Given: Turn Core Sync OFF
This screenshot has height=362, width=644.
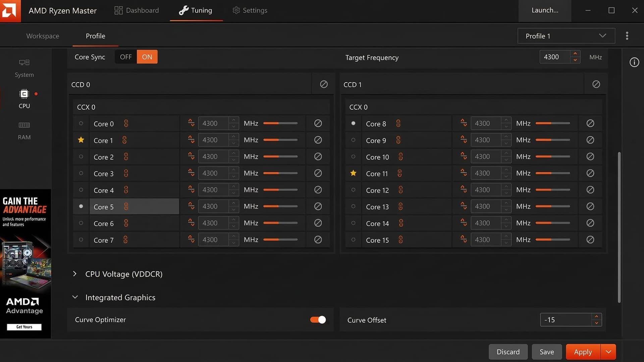Looking at the screenshot, I should coord(126,57).
